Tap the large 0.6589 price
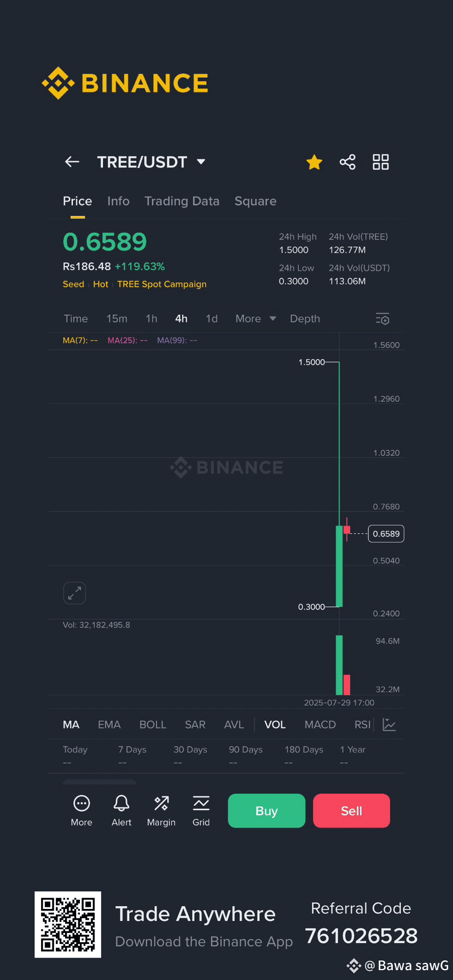Viewport: 453px width, 980px height. coord(105,242)
